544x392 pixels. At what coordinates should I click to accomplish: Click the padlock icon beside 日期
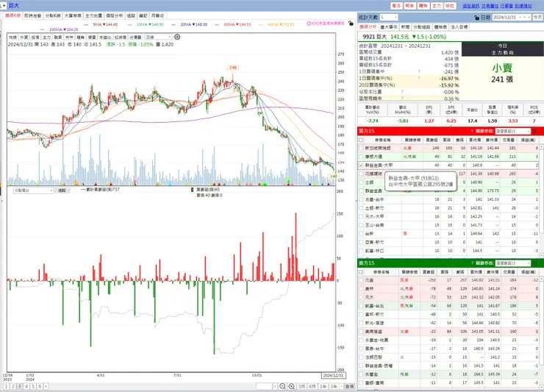click(476, 18)
